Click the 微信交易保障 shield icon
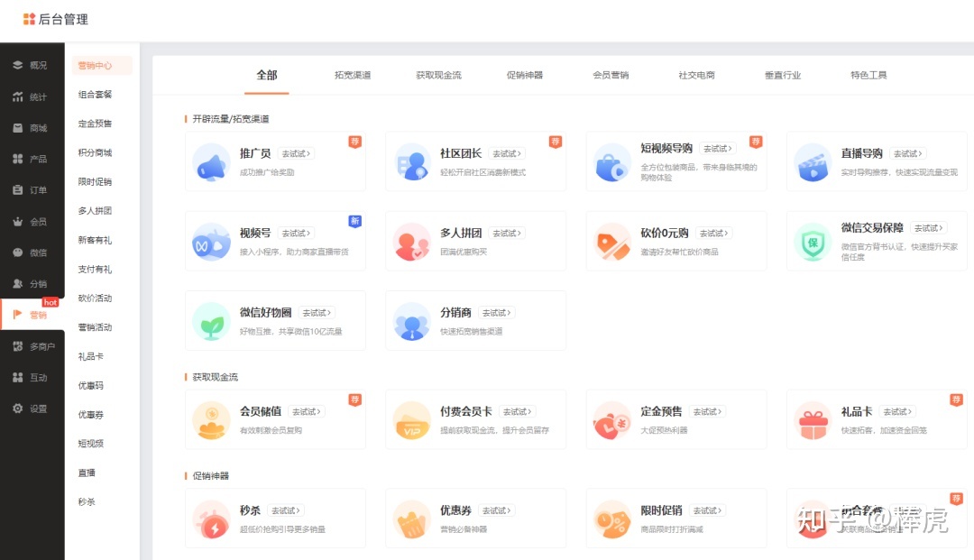 click(813, 243)
